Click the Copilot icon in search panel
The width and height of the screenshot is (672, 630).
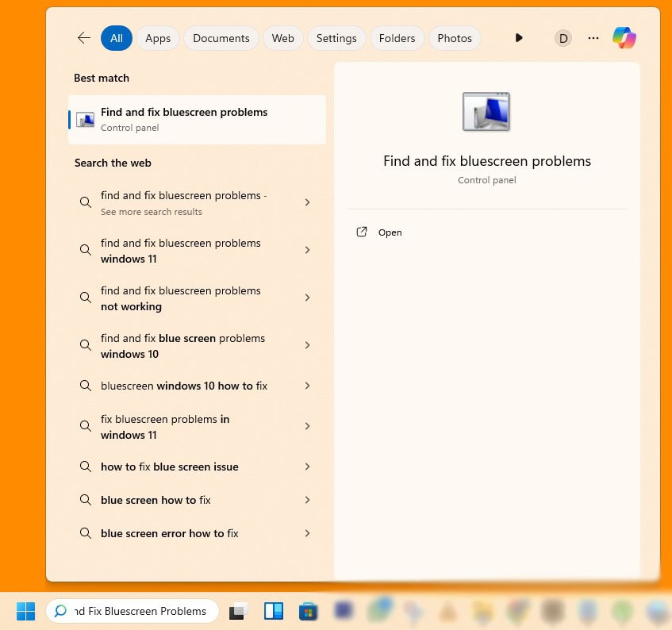tap(624, 38)
